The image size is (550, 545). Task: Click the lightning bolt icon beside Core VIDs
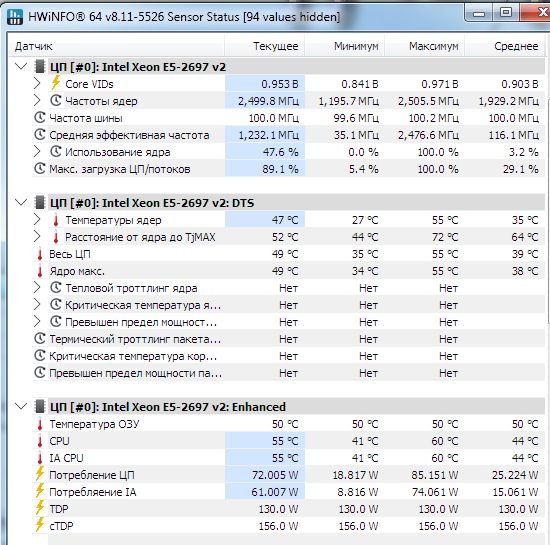click(55, 83)
